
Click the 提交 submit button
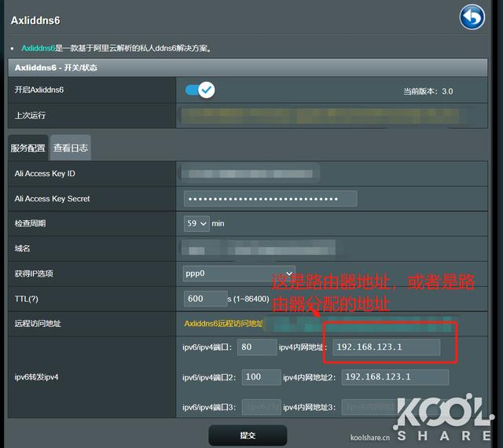coord(248,435)
